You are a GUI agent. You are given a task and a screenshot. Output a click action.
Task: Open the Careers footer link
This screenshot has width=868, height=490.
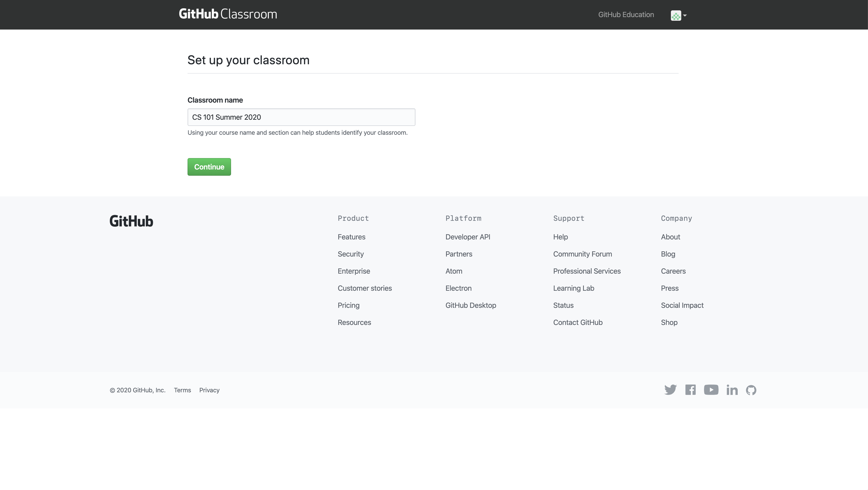(x=673, y=271)
